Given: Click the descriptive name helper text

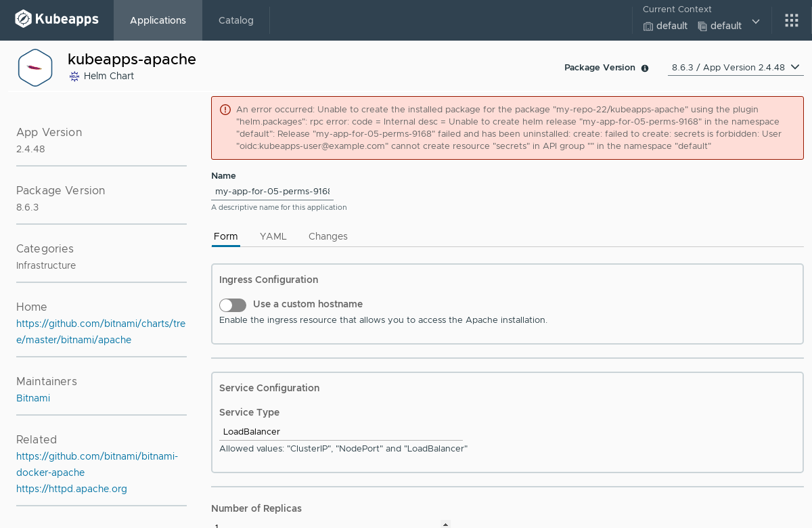Looking at the screenshot, I should [279, 207].
